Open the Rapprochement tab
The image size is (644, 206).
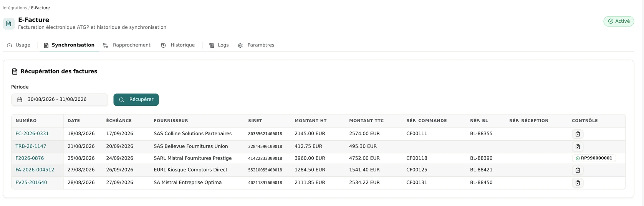[127, 45]
